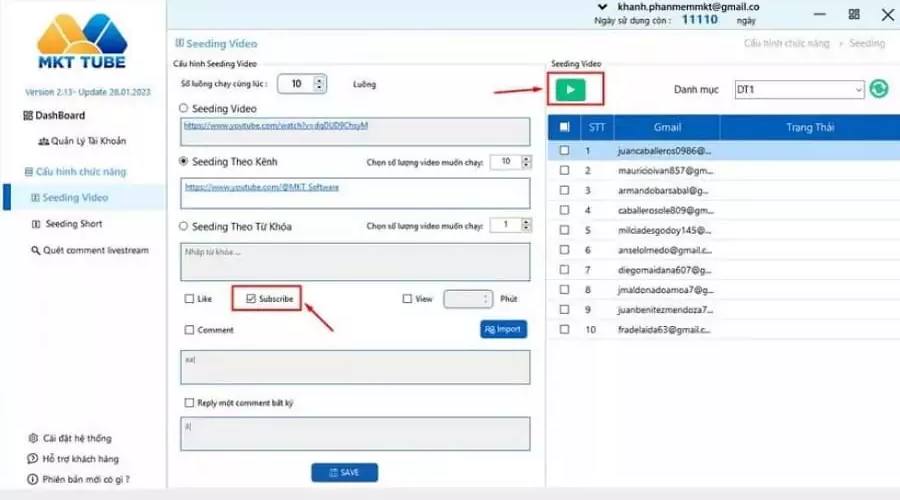Adjust the Số luồng chạy cùng lúc stepper
The height and width of the screenshot is (500, 900).
(x=319, y=84)
